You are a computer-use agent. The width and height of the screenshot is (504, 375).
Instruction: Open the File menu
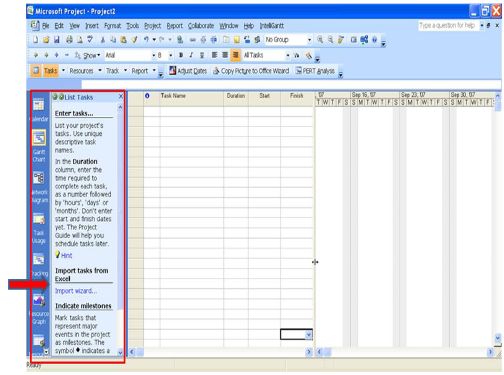tap(46, 26)
